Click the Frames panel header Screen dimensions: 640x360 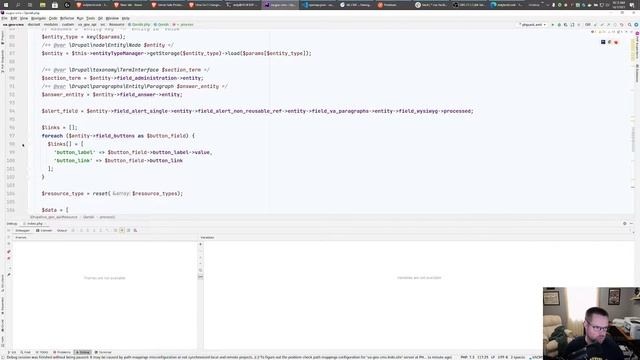click(21, 237)
